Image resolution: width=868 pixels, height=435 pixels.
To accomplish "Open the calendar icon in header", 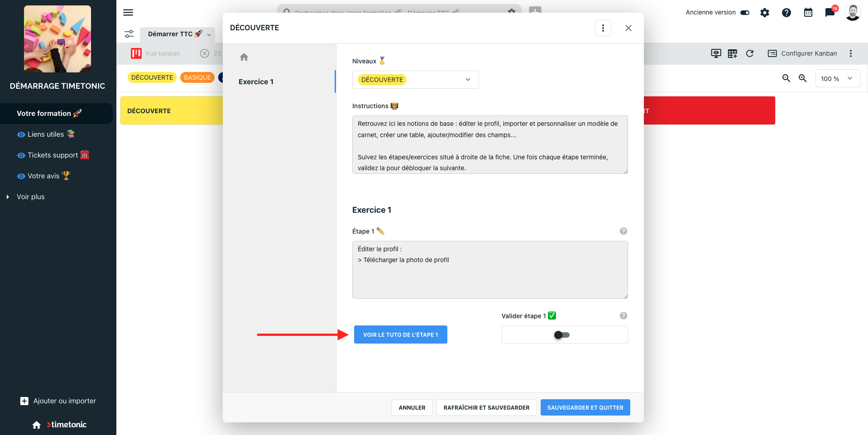I will click(808, 13).
